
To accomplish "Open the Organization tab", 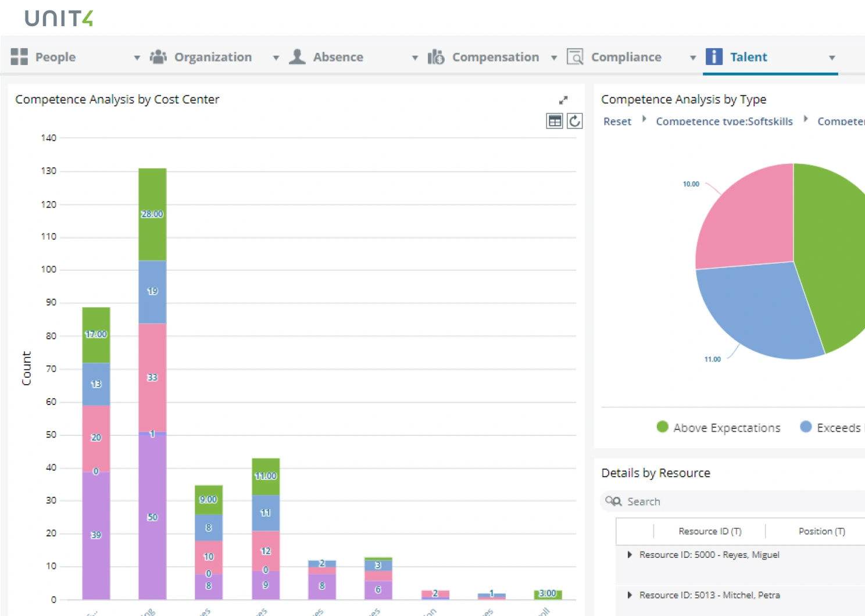I will (213, 57).
